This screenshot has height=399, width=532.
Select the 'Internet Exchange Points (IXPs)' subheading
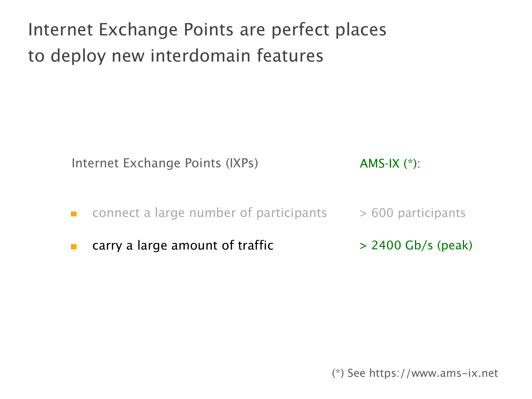click(x=165, y=163)
